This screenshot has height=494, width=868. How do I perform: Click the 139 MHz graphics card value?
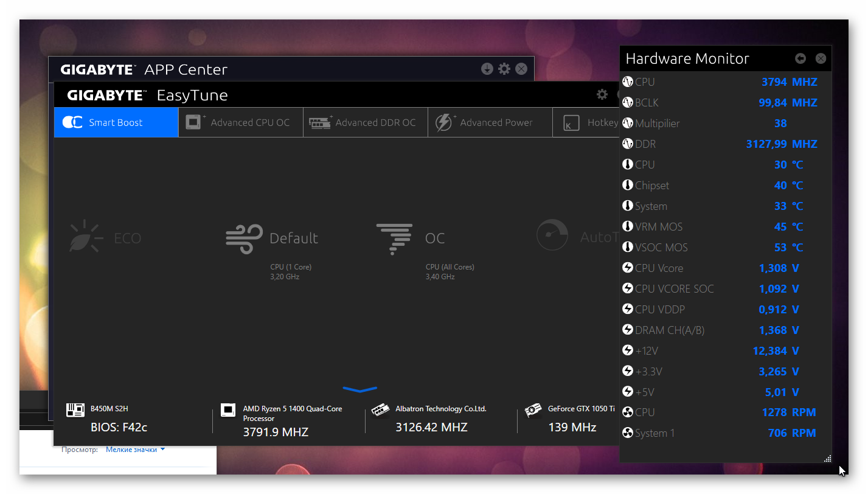[x=572, y=428]
